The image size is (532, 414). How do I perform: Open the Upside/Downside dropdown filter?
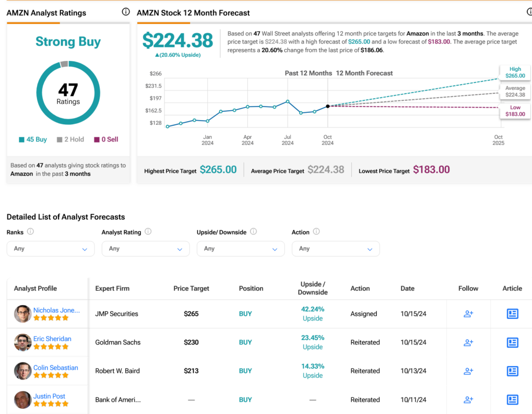click(241, 249)
